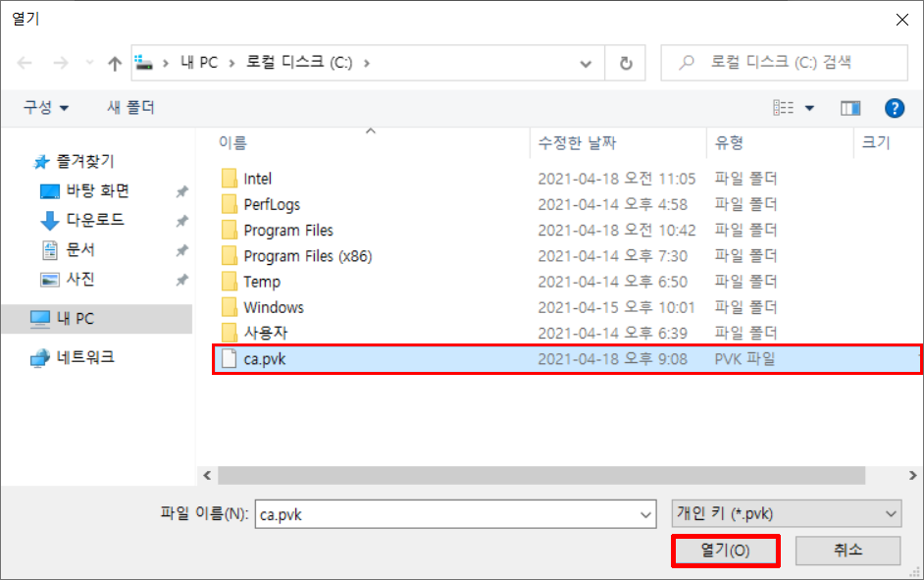The height and width of the screenshot is (580, 924).
Task: Click the 열기(O) button
Action: point(726,552)
